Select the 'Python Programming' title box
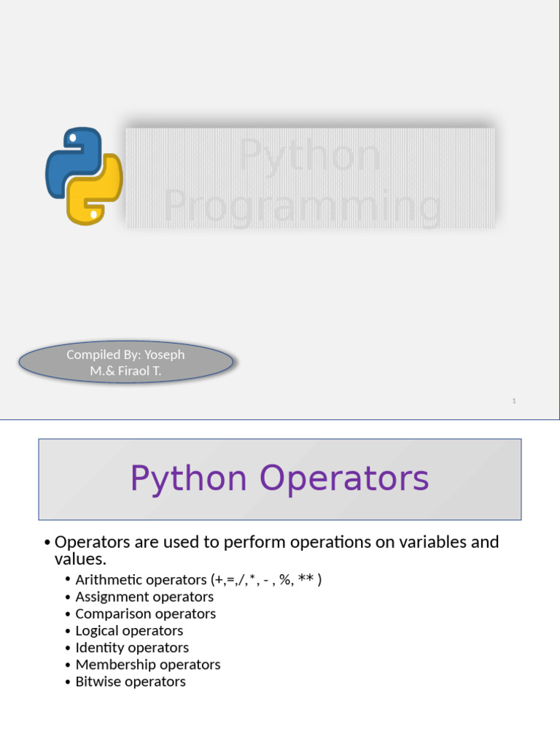The image size is (560, 747). tap(310, 178)
